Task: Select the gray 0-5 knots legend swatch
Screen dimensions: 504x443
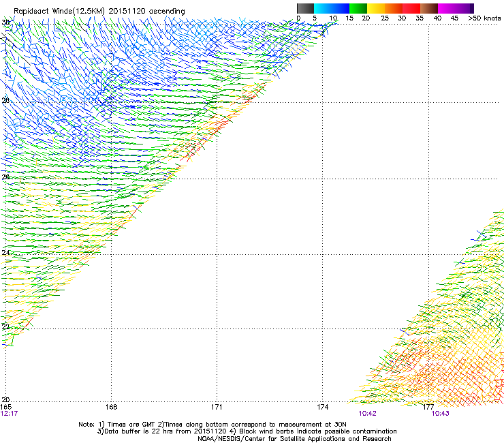Action: pos(305,8)
